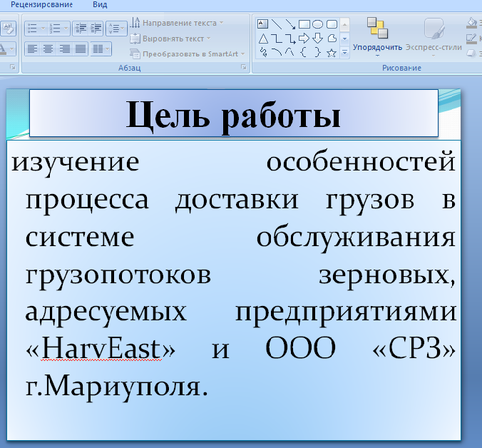This screenshot has width=482, height=448.
Task: Open the line spacing dropdown
Action: coord(116,29)
